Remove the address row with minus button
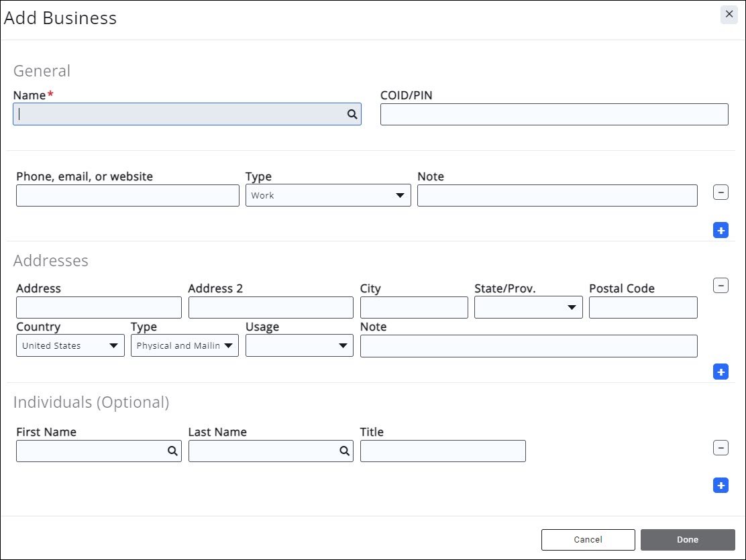The width and height of the screenshot is (746, 560). pyautogui.click(x=721, y=286)
